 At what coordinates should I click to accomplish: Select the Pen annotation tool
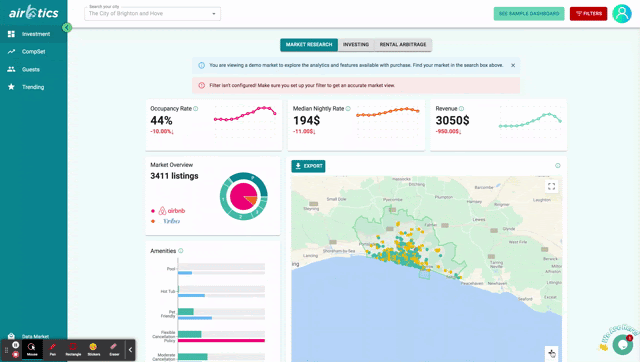(53, 350)
